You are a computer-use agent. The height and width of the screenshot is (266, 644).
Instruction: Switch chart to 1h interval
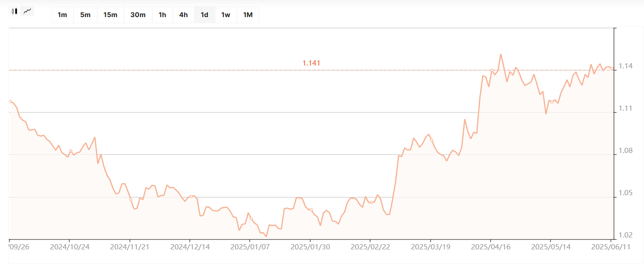point(162,15)
